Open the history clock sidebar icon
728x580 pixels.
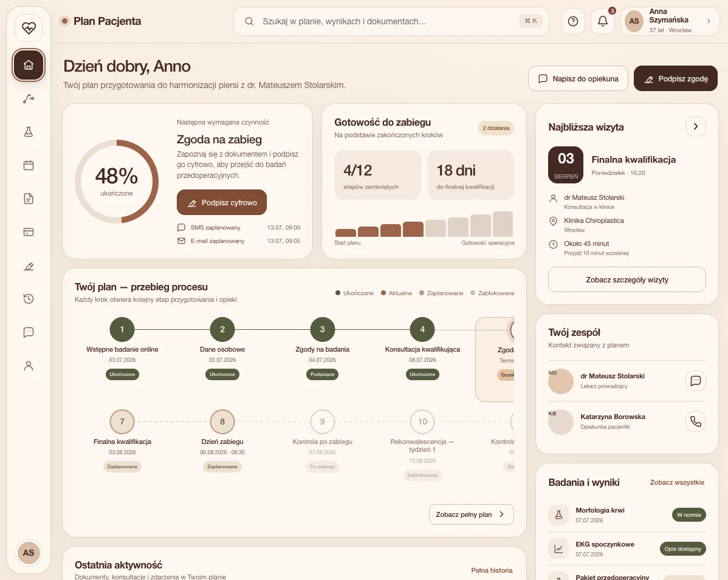(29, 299)
